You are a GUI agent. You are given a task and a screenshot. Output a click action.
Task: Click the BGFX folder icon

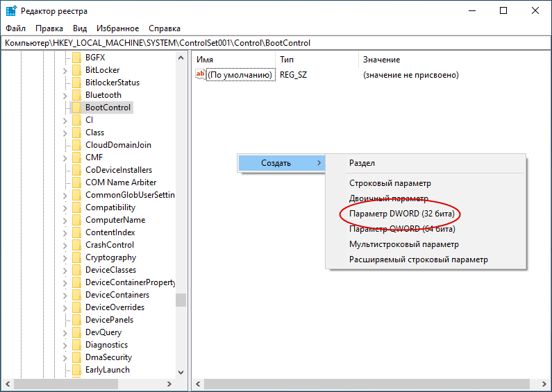click(x=76, y=58)
